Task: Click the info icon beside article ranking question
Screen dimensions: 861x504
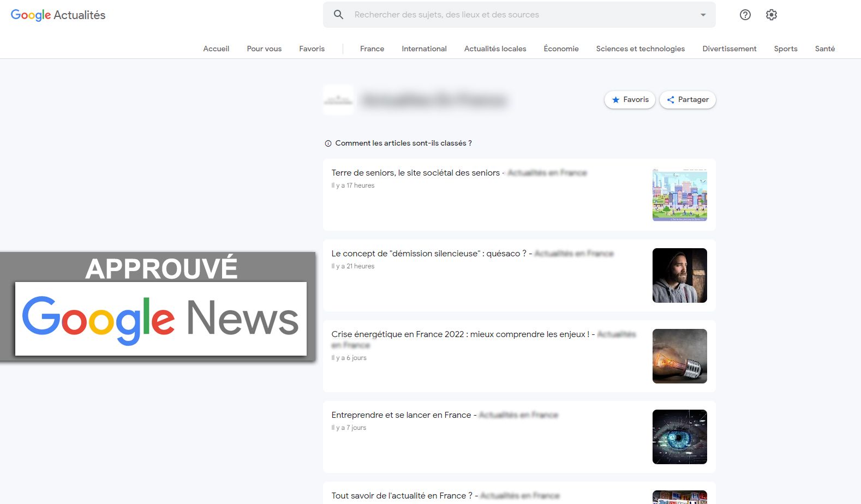Action: [328, 143]
